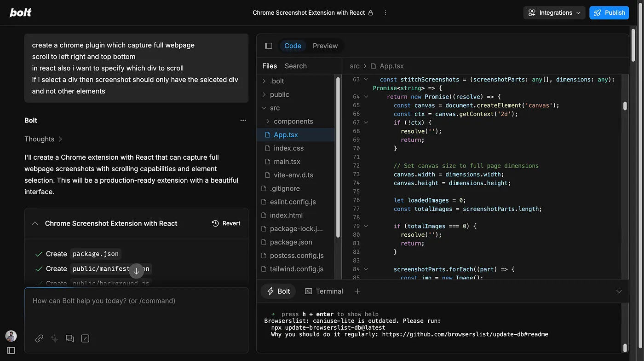Toggle the sidebar panel icon at bottom left
644x361 pixels.
click(x=11, y=350)
